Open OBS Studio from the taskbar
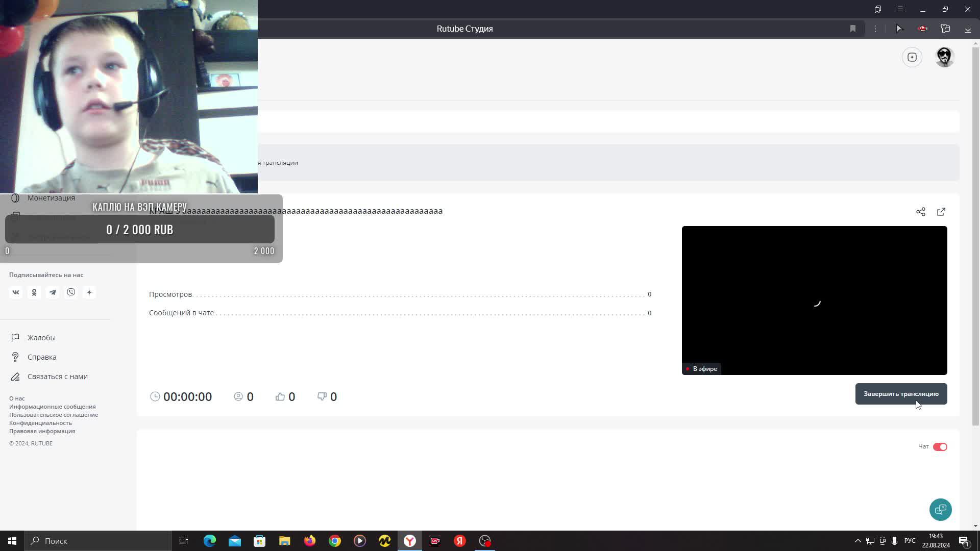Image resolution: width=980 pixels, height=551 pixels. click(x=485, y=541)
